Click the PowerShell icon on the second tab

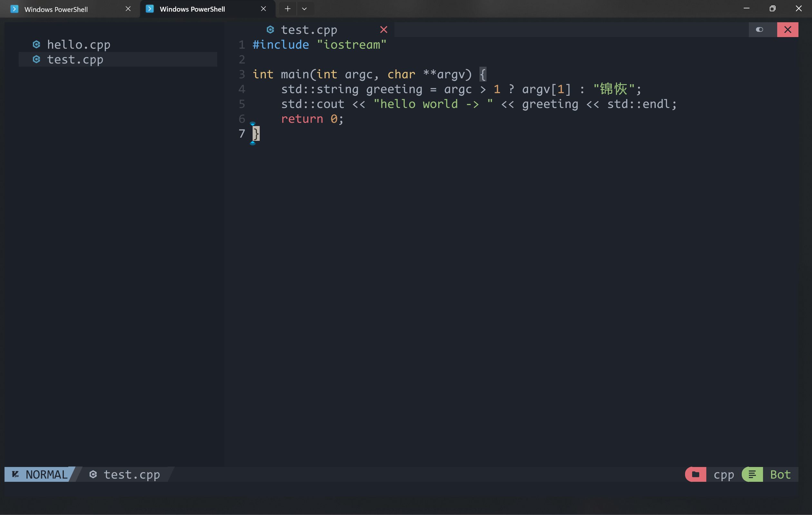(149, 9)
